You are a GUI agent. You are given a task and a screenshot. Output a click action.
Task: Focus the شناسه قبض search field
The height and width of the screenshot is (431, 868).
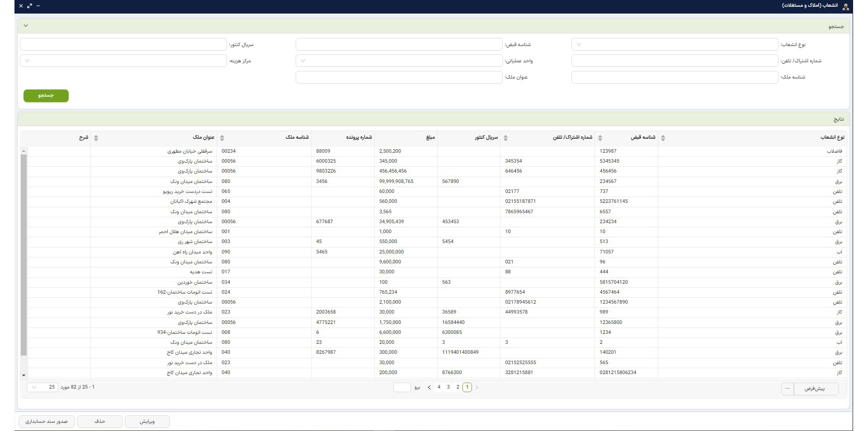tap(399, 44)
